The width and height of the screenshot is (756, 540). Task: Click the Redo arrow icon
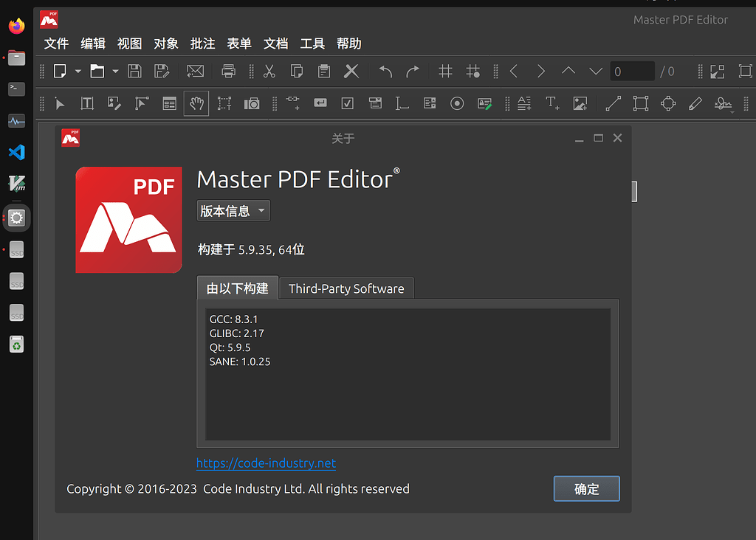click(x=413, y=72)
